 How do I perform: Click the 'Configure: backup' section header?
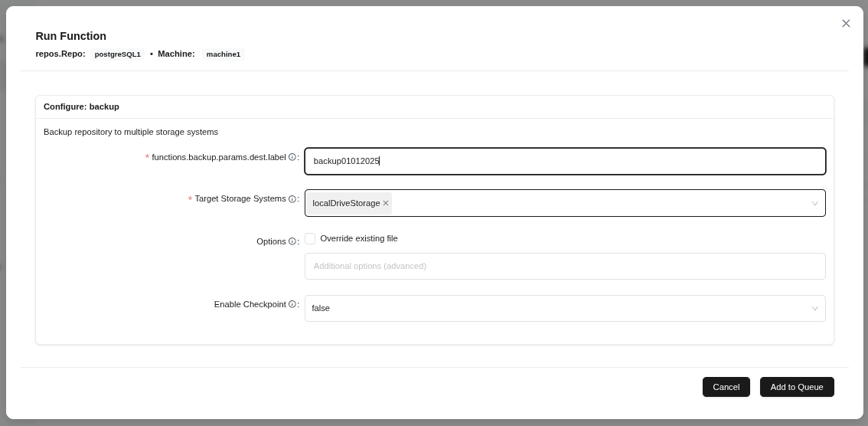click(81, 107)
